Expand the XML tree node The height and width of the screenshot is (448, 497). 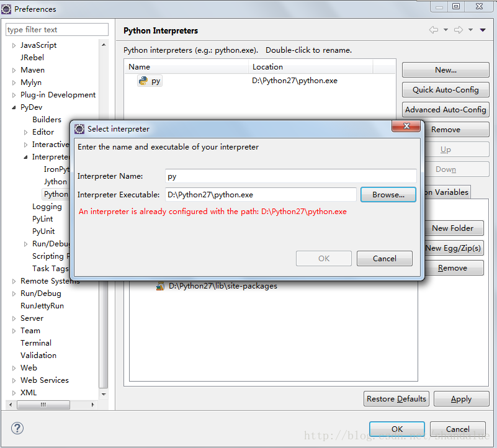click(x=14, y=393)
